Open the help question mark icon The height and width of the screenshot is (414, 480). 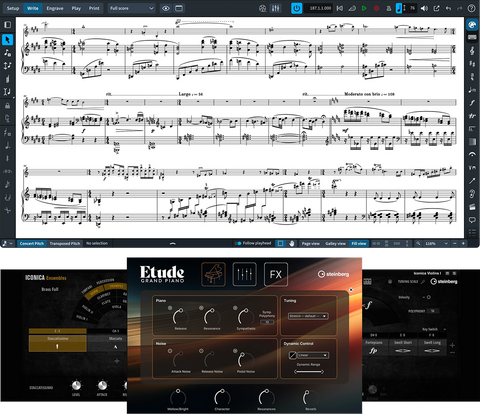tap(471, 8)
